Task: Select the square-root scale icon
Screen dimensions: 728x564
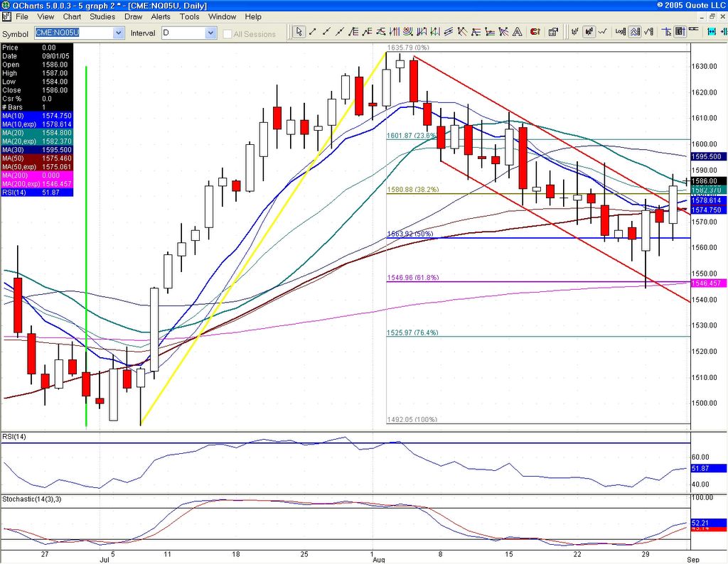Action: click(x=649, y=31)
